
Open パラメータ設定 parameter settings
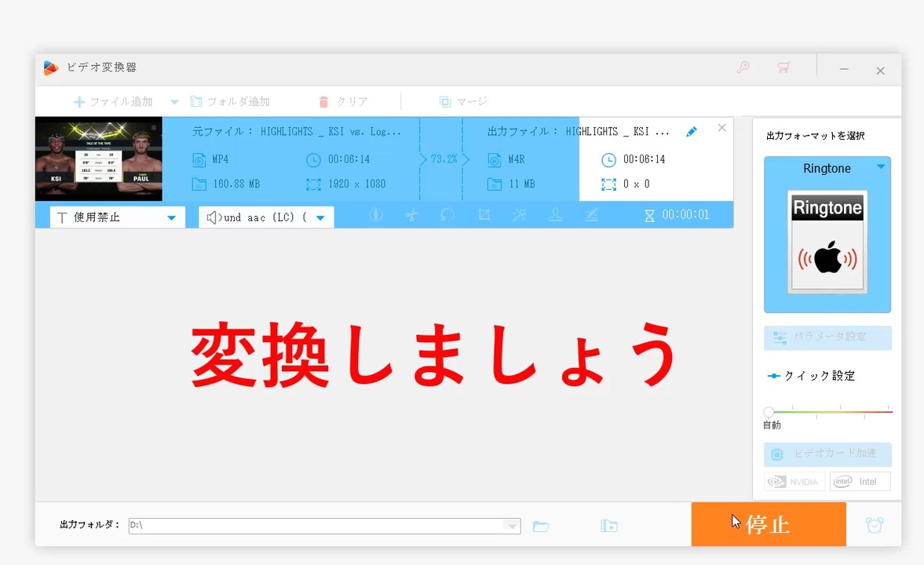point(827,337)
